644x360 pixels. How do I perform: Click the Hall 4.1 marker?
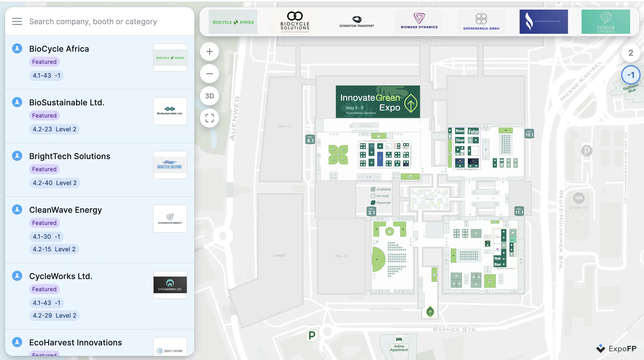(x=310, y=139)
